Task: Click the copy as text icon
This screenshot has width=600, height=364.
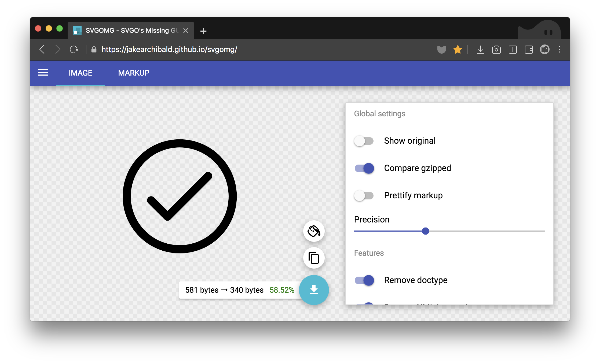Action: point(314,258)
